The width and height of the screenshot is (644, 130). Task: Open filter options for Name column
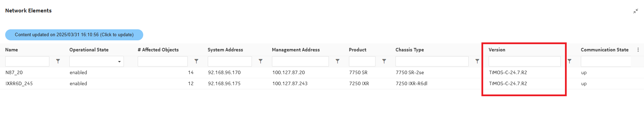tap(58, 61)
